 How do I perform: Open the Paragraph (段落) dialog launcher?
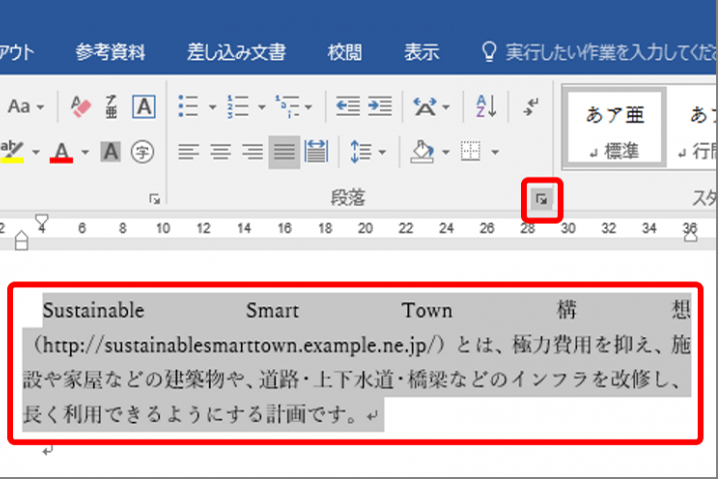point(542,200)
